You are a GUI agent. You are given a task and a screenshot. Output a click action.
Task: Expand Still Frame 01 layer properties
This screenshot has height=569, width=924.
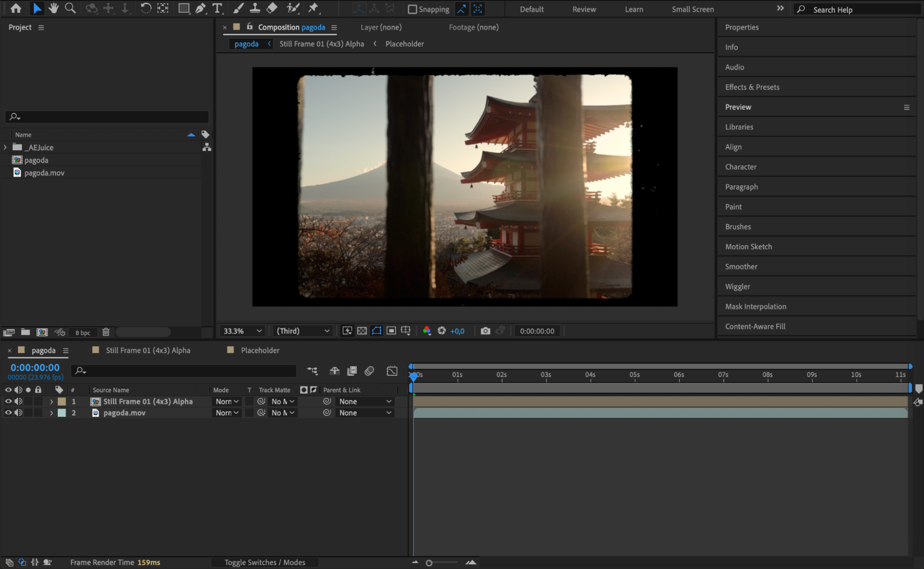(51, 402)
